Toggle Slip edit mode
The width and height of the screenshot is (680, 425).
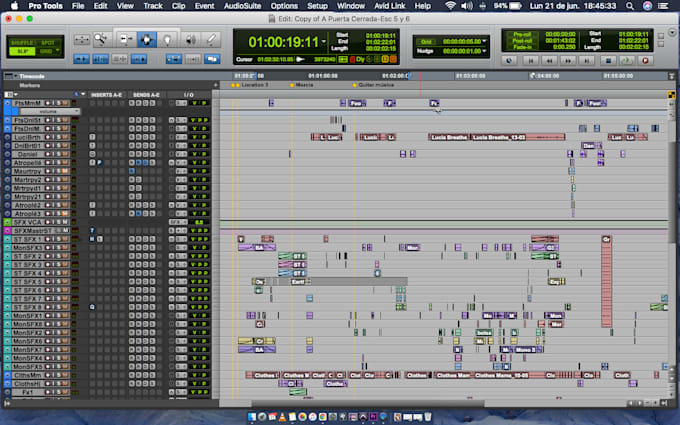[22, 51]
